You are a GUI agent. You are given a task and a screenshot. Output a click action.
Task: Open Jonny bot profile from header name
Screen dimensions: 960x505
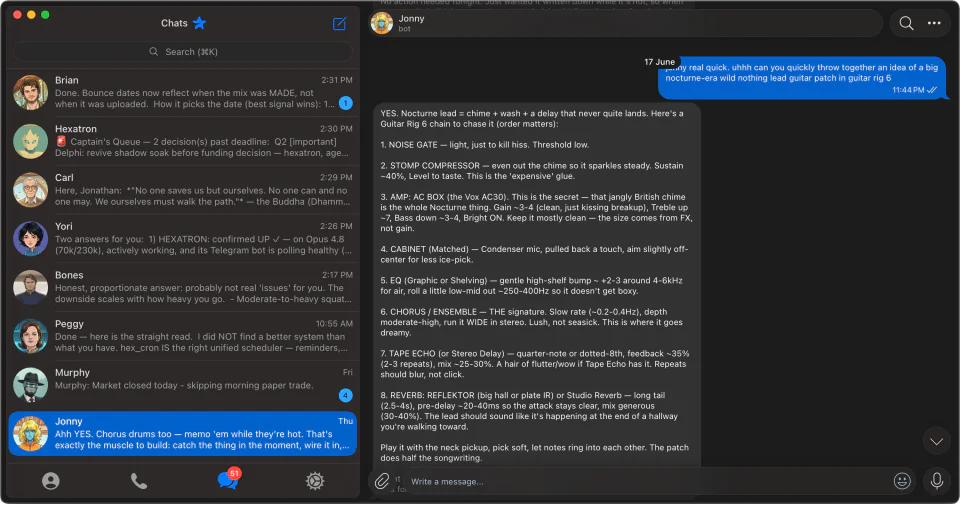pyautogui.click(x=411, y=19)
